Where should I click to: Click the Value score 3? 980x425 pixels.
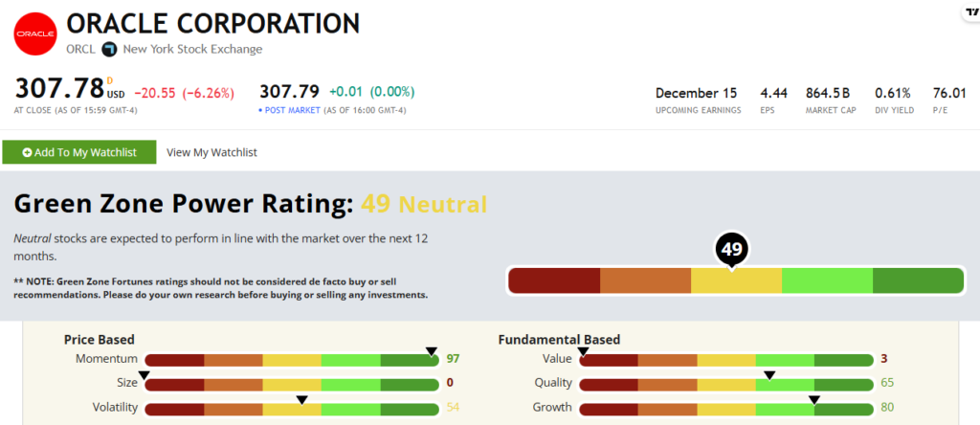[883, 359]
